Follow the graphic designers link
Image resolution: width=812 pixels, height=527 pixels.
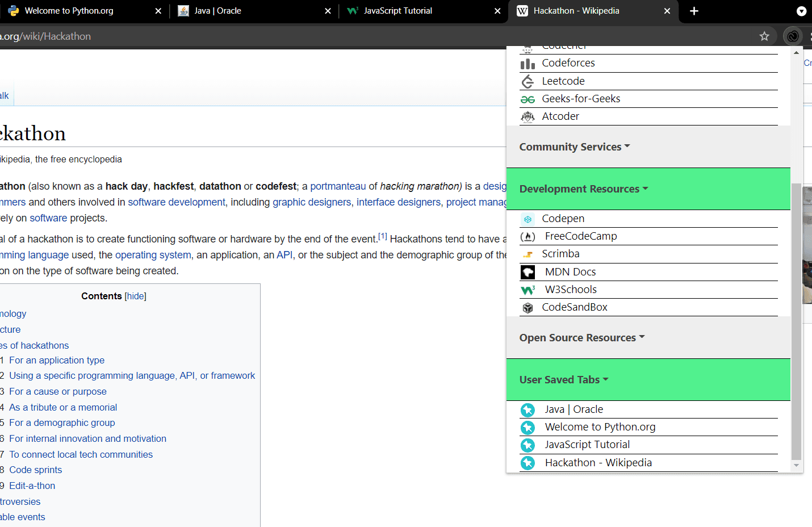click(x=312, y=202)
